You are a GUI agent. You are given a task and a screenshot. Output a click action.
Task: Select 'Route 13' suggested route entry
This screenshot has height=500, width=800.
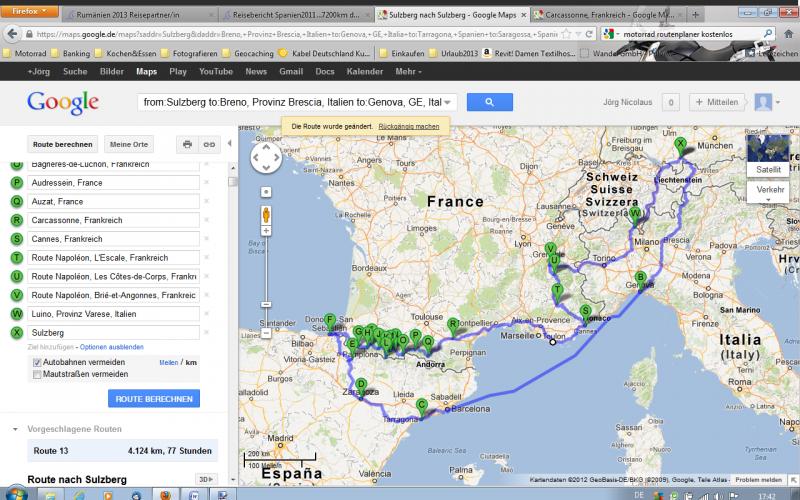(122, 451)
